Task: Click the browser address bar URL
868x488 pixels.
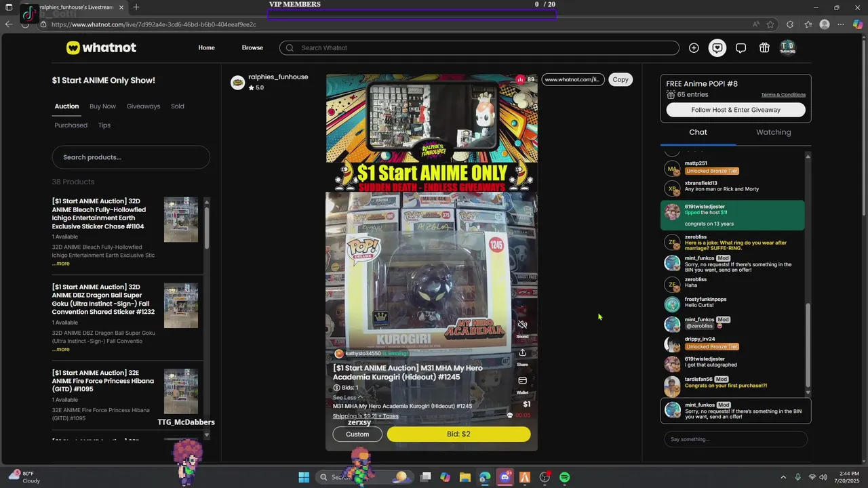Action: pyautogui.click(x=154, y=24)
